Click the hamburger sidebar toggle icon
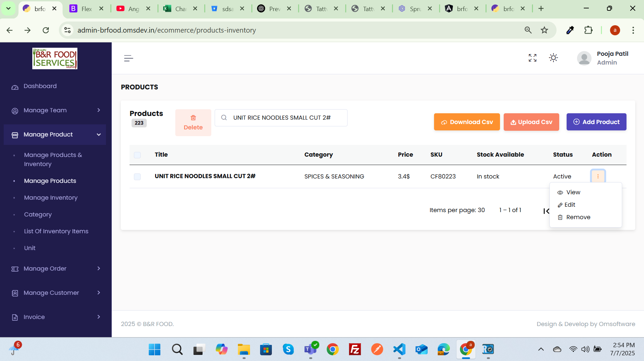The image size is (644, 361). click(129, 58)
